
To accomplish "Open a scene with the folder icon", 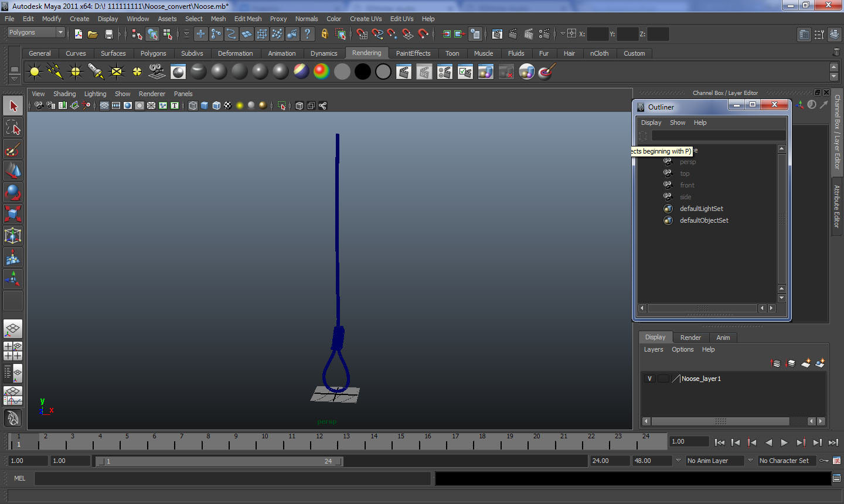I will pyautogui.click(x=93, y=34).
